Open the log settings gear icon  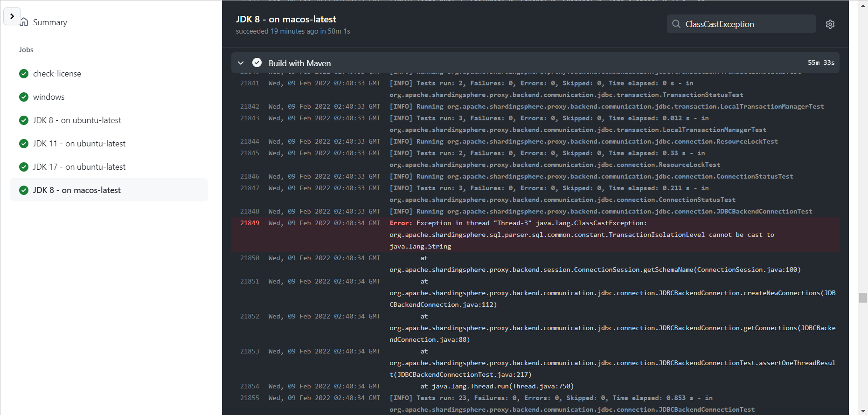point(830,24)
